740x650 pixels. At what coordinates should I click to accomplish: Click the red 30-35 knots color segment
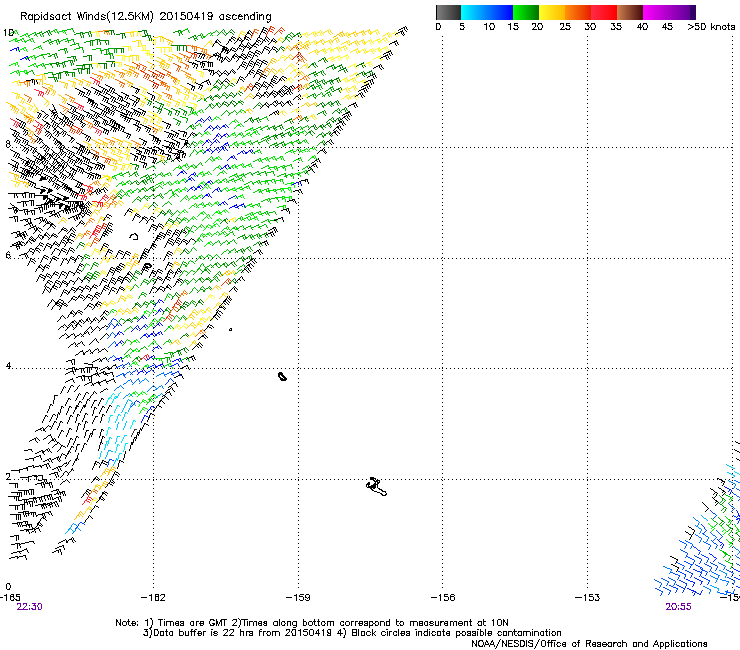pyautogui.click(x=604, y=12)
